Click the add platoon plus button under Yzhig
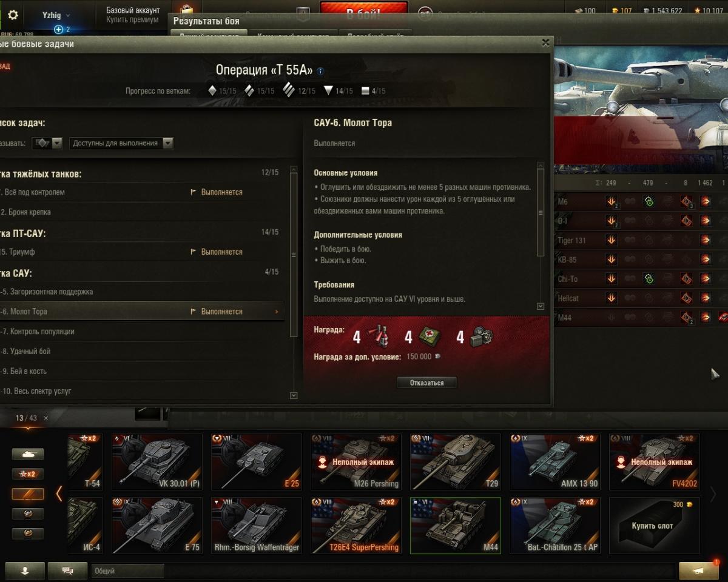This screenshot has width=728, height=582. point(58,29)
